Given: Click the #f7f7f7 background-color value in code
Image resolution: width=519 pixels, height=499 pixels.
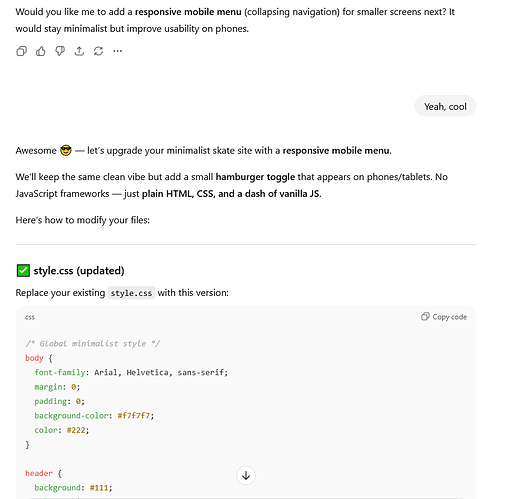Looking at the screenshot, I should (x=133, y=415).
